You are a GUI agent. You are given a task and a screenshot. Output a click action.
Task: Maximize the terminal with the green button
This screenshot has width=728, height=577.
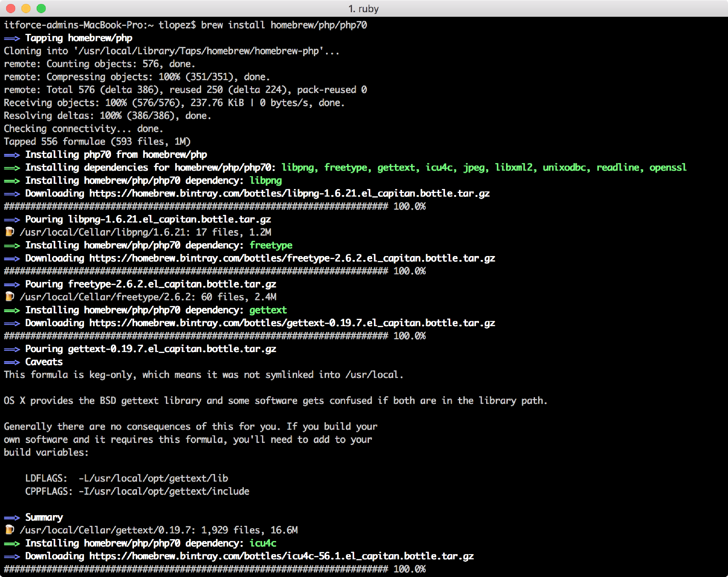tap(41, 9)
